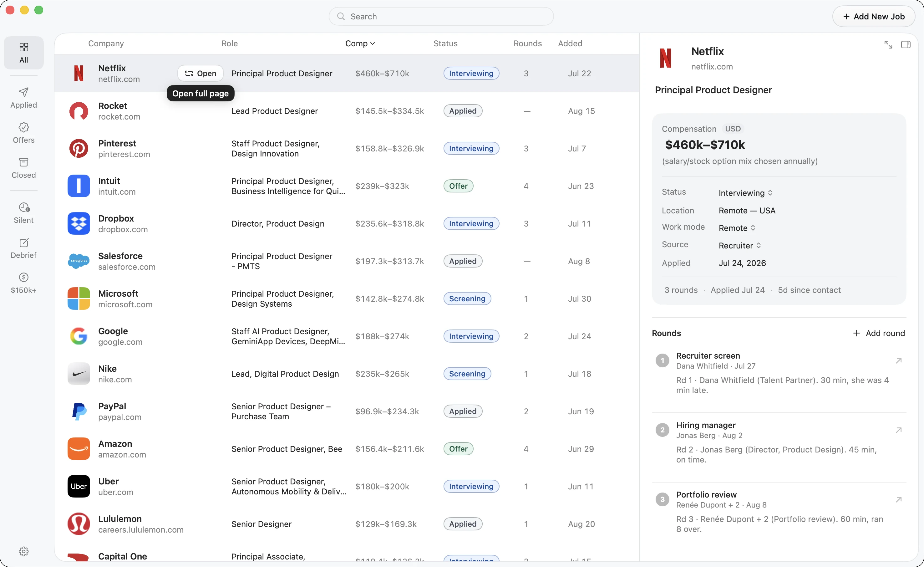
Task: Click the Microsoft logo icon
Action: coord(79,299)
